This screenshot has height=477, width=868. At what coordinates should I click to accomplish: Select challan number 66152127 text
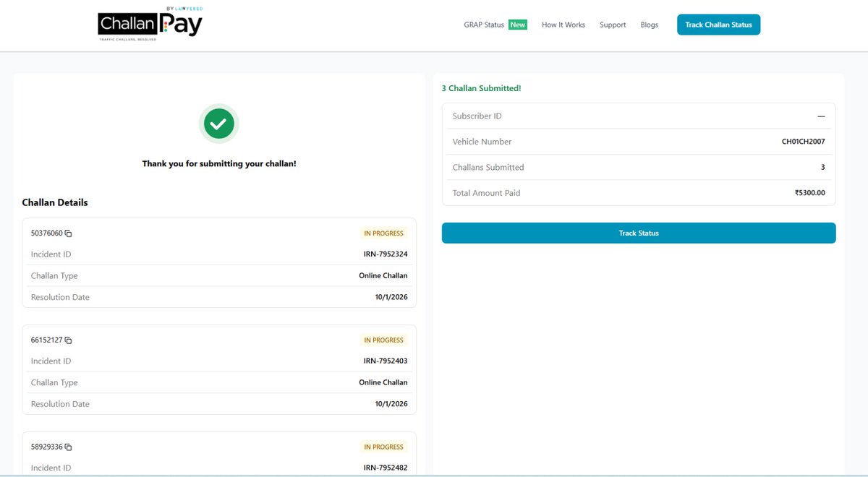[x=47, y=340]
